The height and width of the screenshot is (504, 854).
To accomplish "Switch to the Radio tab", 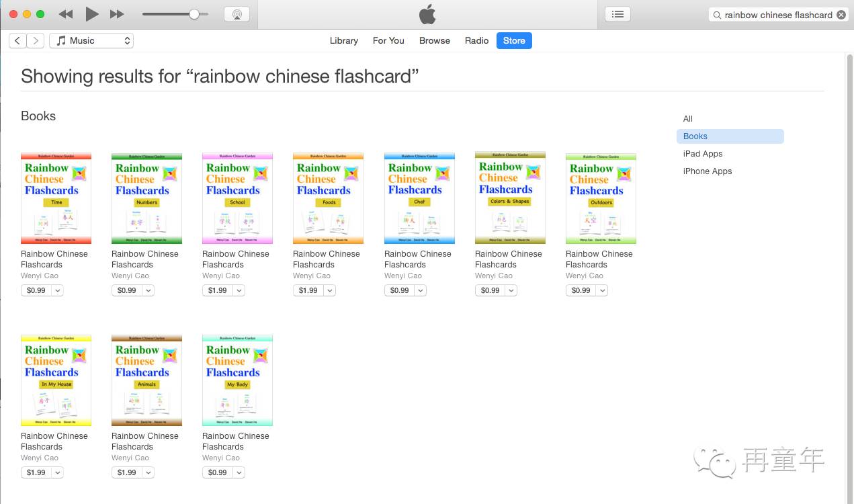I will (x=477, y=41).
